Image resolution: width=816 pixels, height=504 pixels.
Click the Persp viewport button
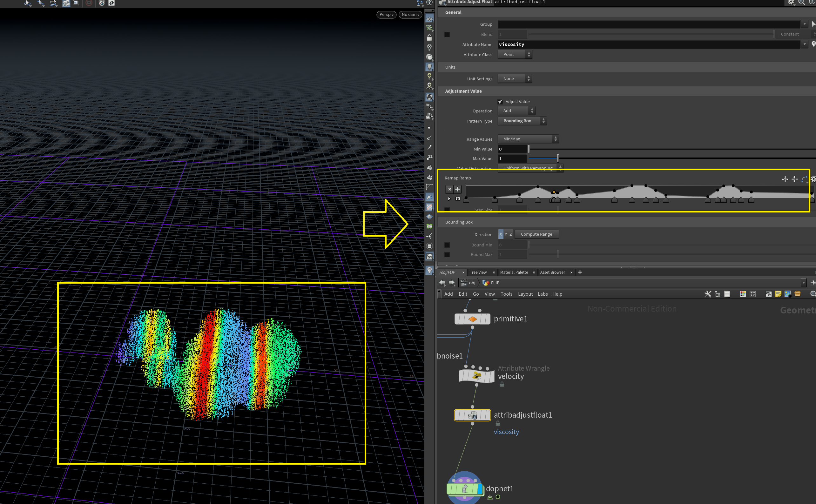386,14
